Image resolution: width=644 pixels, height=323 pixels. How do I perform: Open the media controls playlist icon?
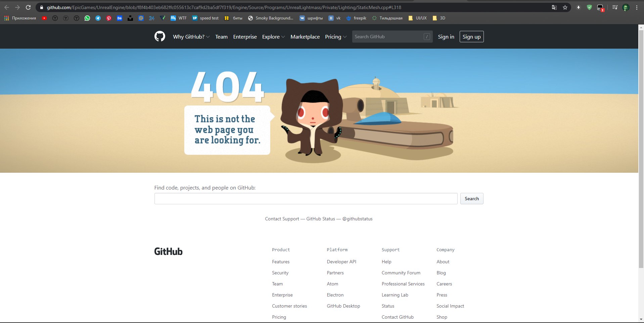tap(615, 7)
